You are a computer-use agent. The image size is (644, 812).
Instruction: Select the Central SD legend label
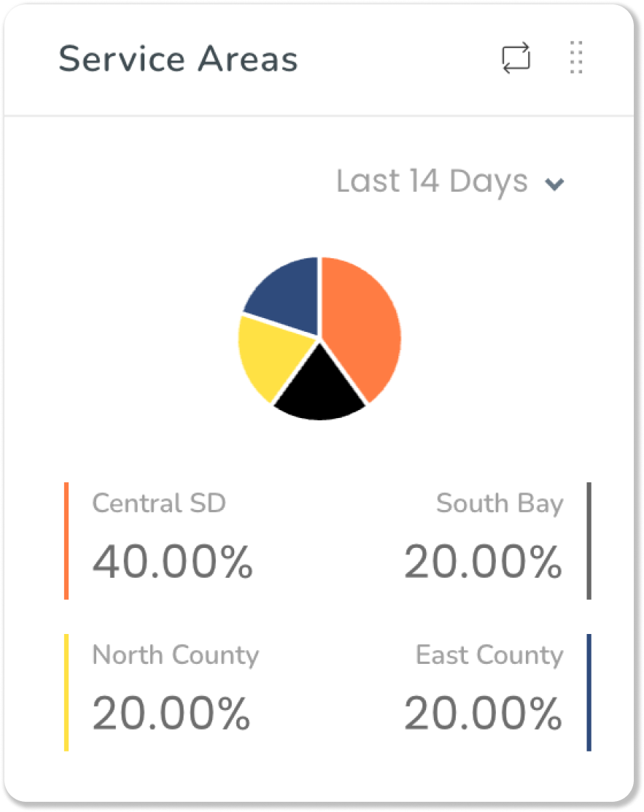[x=159, y=503]
